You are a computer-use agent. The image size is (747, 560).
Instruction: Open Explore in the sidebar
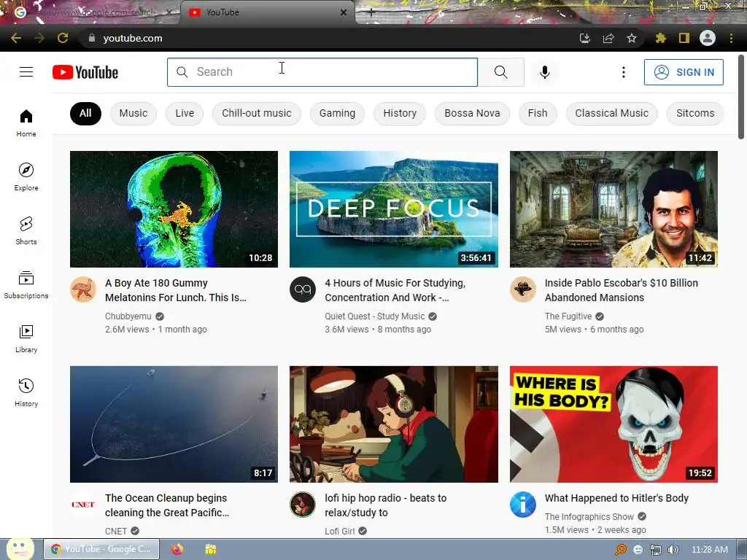pos(26,176)
